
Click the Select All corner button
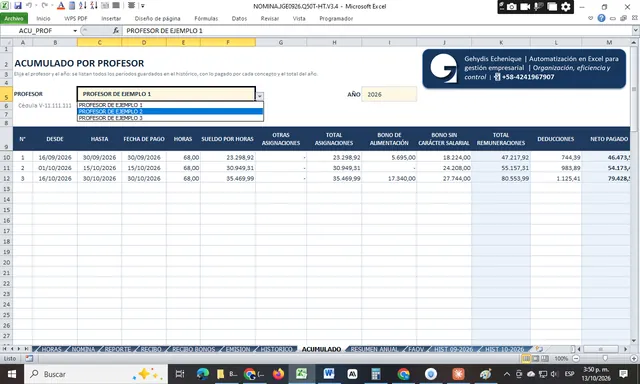(x=6, y=42)
